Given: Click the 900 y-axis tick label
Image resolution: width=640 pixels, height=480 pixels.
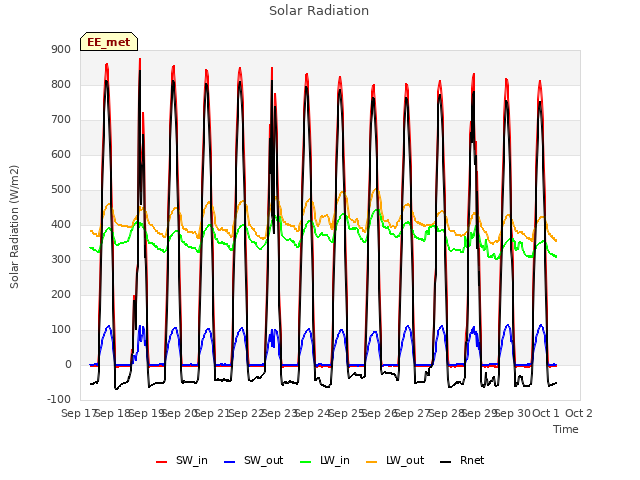Looking at the screenshot, I should 61,49.
